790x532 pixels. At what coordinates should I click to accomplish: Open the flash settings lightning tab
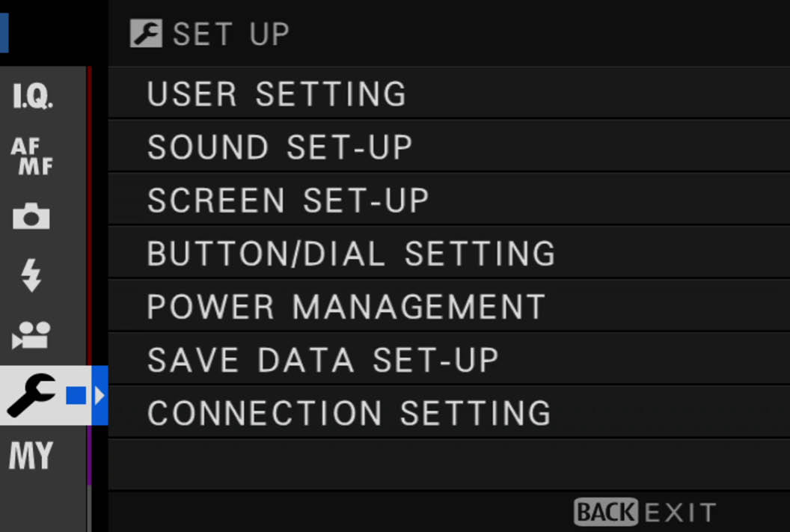31,275
